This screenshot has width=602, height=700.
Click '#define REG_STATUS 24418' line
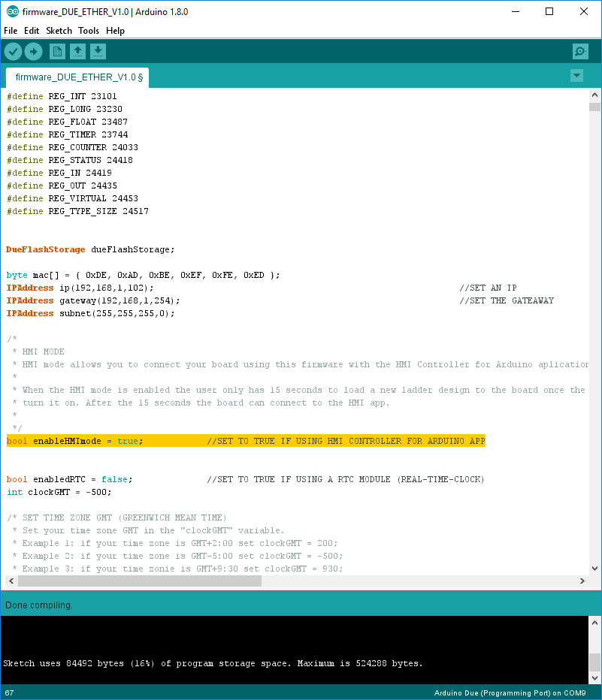click(70, 160)
